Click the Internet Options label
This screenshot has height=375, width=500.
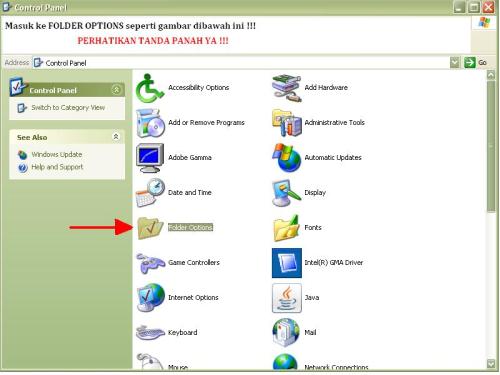(x=193, y=298)
